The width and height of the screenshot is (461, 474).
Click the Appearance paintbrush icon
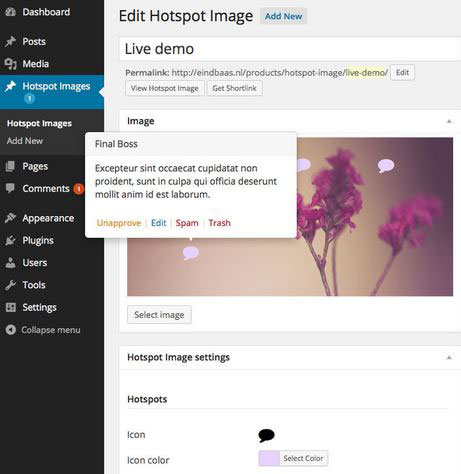(10, 218)
